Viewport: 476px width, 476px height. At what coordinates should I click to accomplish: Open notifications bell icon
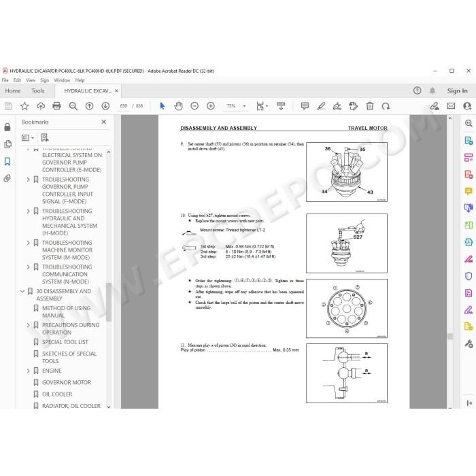[x=432, y=90]
